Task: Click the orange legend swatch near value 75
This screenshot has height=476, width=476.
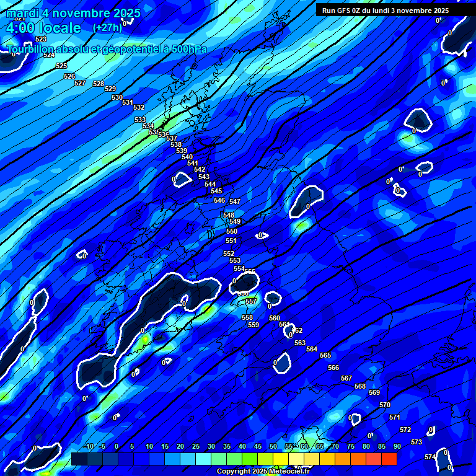Action: pos(342,459)
